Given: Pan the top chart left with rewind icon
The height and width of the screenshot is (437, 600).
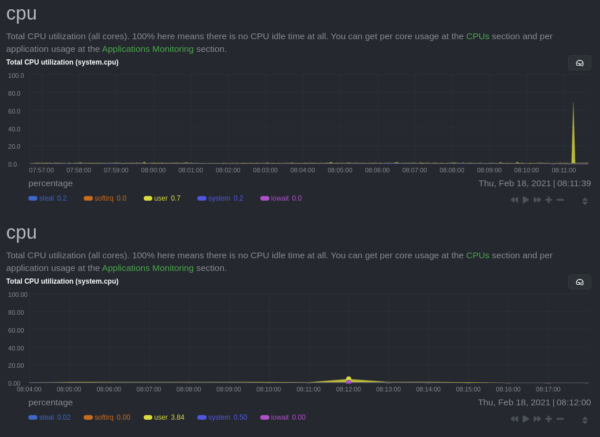Looking at the screenshot, I should (514, 200).
